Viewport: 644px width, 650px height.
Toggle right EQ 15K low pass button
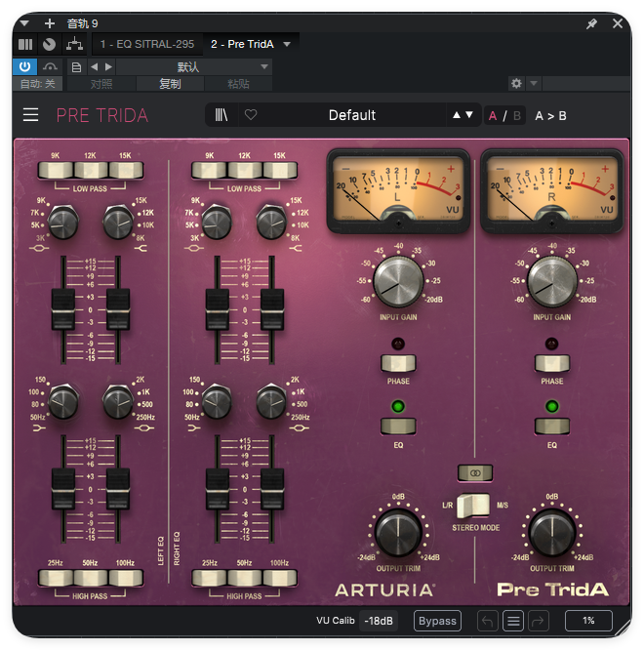(280, 170)
